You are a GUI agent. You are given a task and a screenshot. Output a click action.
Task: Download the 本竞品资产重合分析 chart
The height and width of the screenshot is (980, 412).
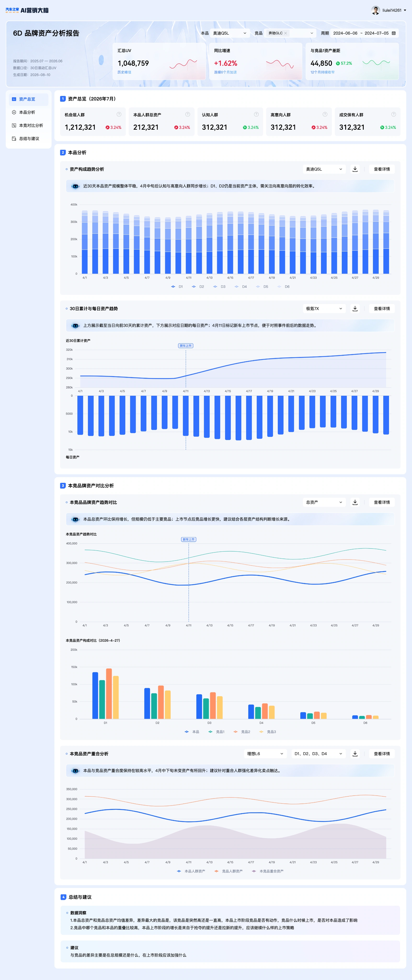click(x=355, y=754)
